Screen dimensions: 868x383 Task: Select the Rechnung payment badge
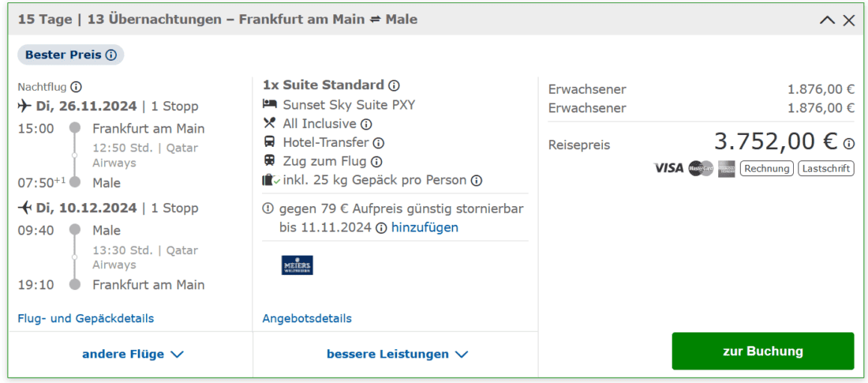766,168
